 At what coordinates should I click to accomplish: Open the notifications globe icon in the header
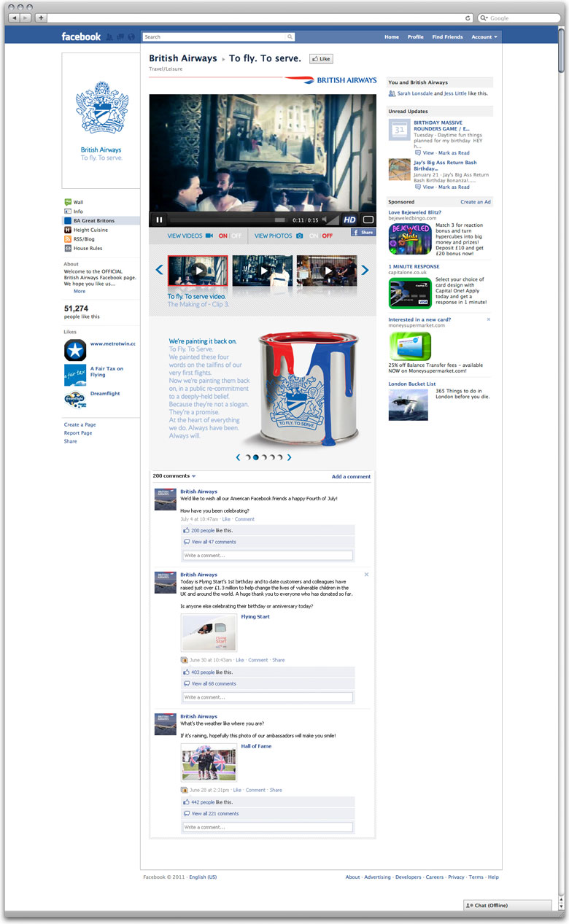point(131,36)
